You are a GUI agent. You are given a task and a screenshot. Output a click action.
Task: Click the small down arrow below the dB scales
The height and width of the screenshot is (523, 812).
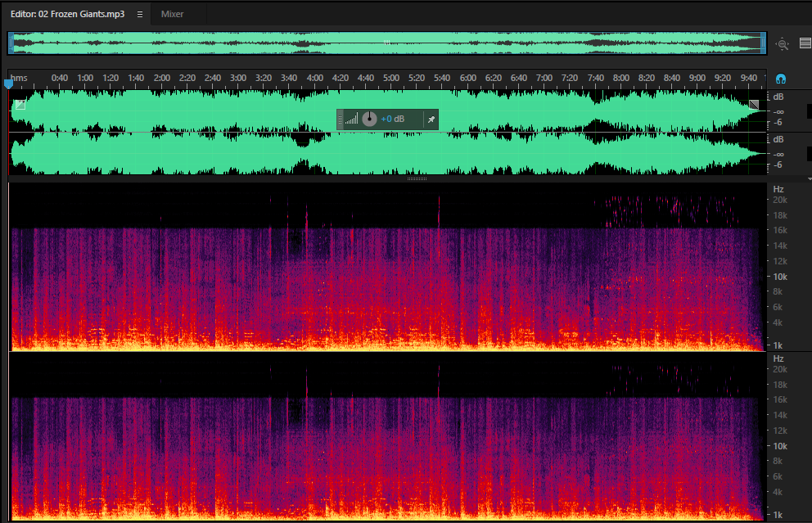810,178
